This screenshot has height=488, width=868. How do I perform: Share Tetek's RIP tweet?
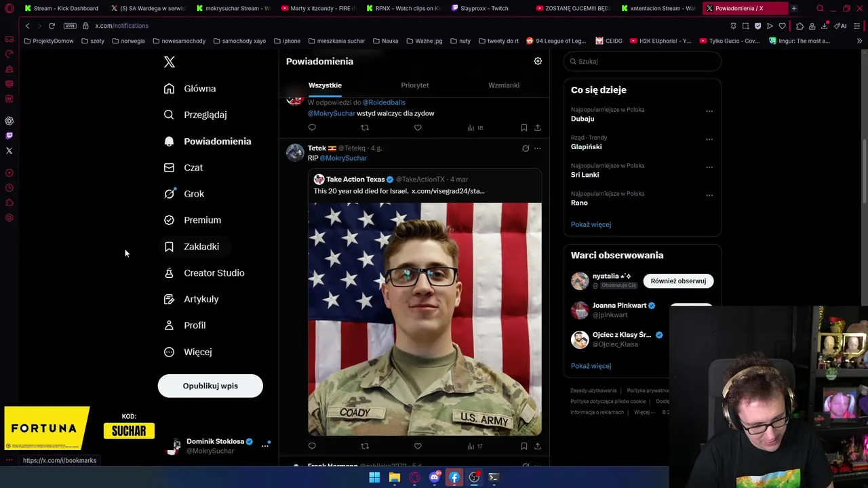pos(538,446)
